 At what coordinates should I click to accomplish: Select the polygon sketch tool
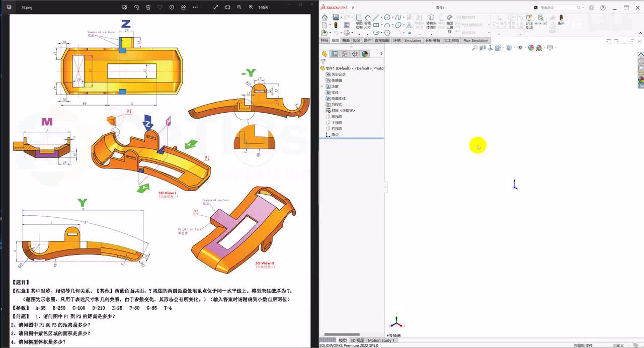387,33
